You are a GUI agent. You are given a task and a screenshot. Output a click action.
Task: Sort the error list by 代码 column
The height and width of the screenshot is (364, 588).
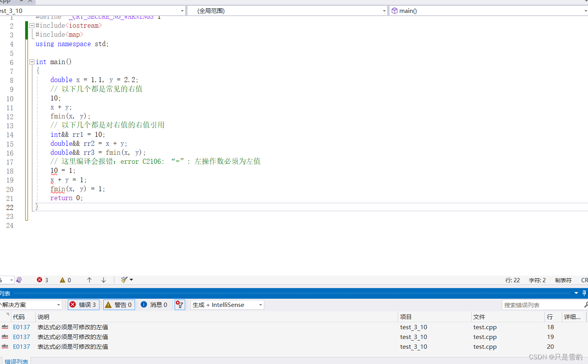23,317
